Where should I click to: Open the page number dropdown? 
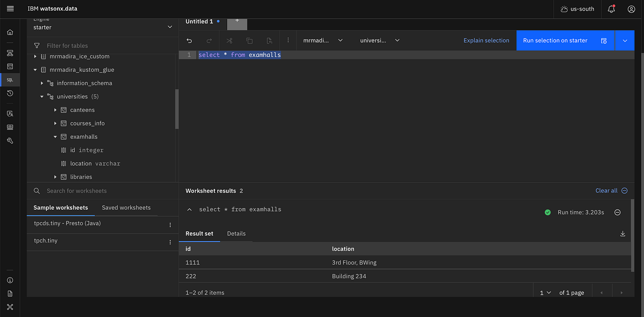pos(545,293)
